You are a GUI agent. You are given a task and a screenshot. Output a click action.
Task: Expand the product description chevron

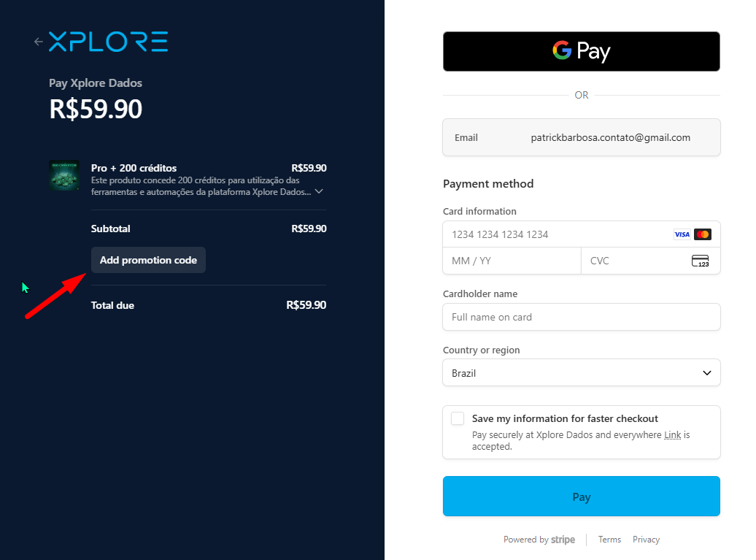pos(319,191)
